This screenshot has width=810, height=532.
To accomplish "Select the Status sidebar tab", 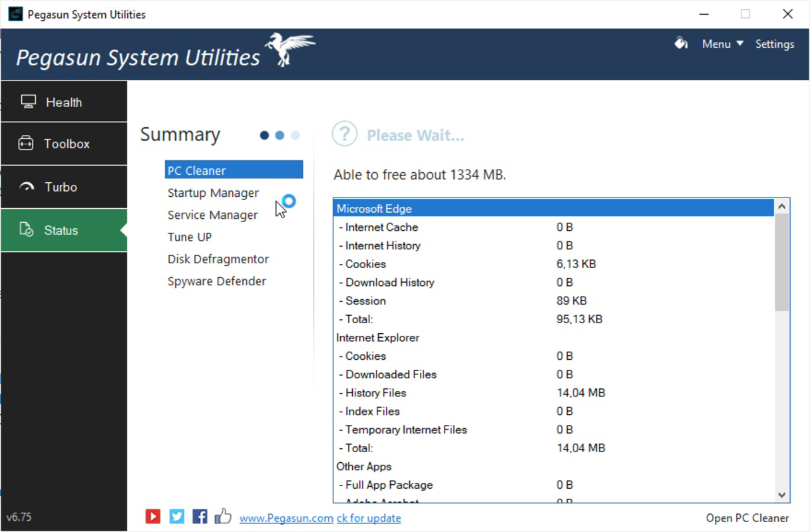I will click(64, 230).
